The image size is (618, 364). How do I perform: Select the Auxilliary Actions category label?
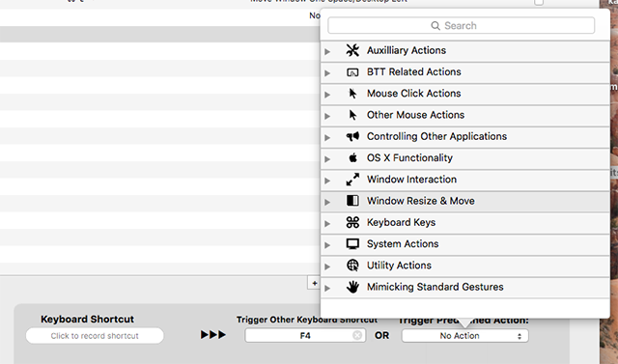[407, 50]
